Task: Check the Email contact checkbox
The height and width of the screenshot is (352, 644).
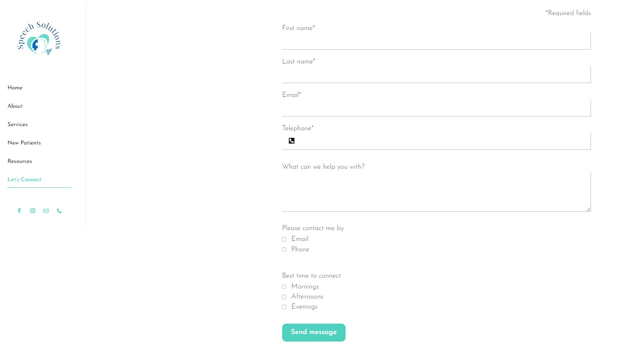Action: [284, 240]
